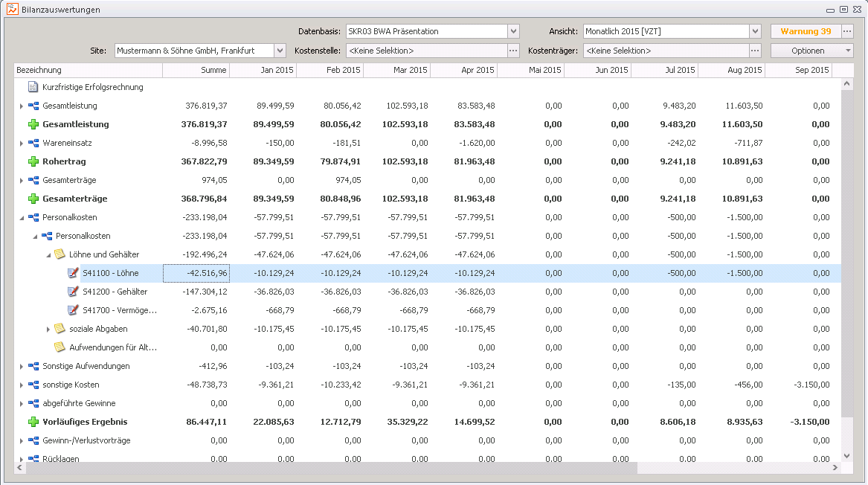Expand the Gesamtleistung tree row
The image size is (868, 485).
pos(22,106)
